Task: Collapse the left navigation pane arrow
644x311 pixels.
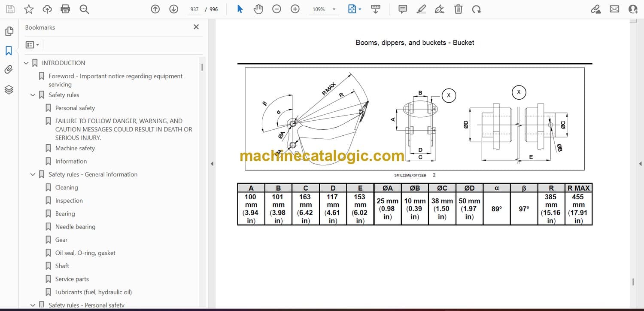Action: coord(211,164)
